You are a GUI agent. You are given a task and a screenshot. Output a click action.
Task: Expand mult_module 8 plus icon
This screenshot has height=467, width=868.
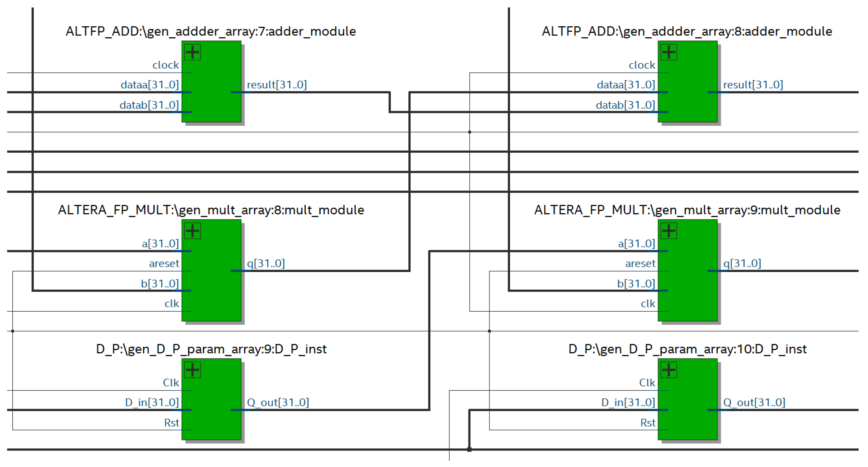[192, 231]
